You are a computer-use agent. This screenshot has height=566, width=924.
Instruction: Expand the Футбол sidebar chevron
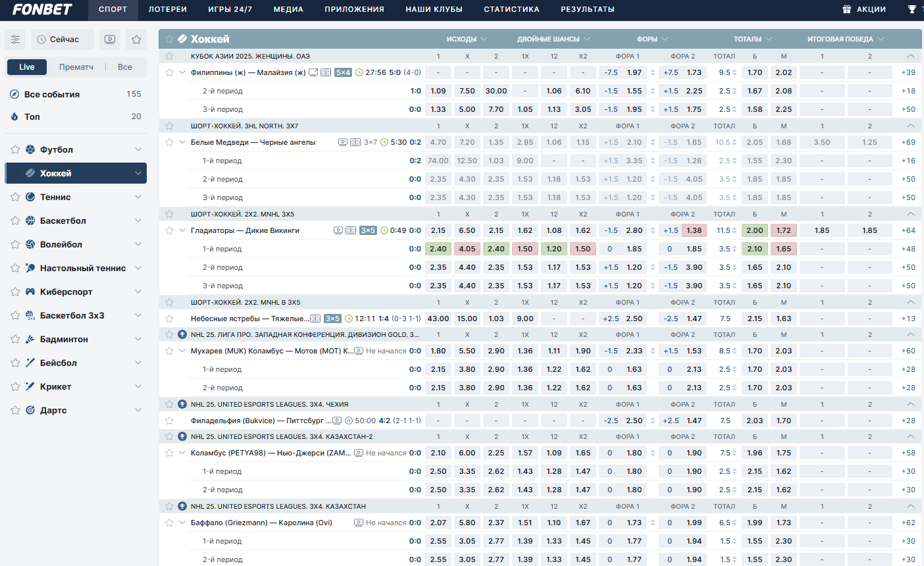click(x=138, y=149)
